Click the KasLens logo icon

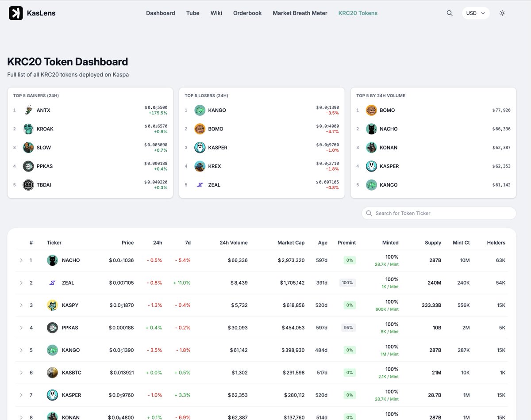(x=16, y=13)
